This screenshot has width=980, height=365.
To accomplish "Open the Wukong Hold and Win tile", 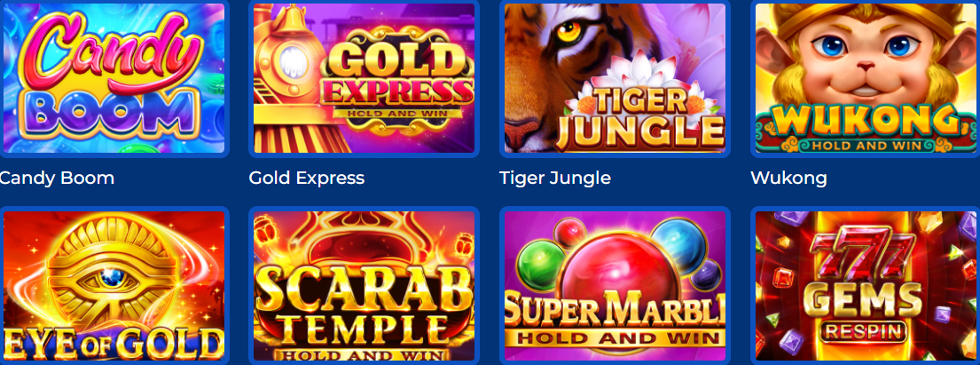I will click(866, 78).
